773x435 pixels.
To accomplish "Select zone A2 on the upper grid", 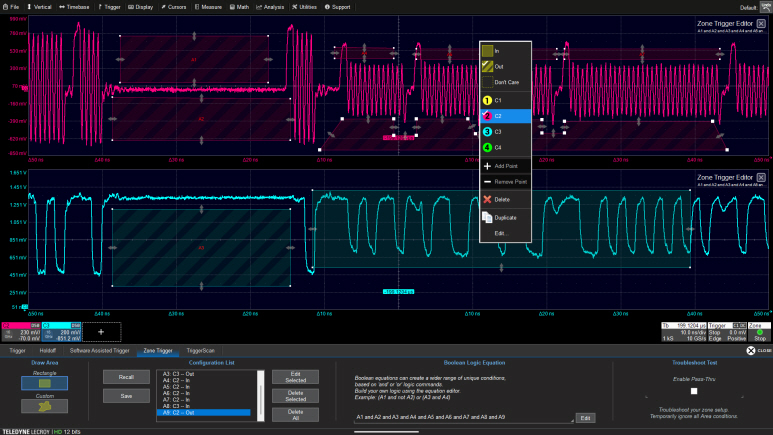I will 201,119.
